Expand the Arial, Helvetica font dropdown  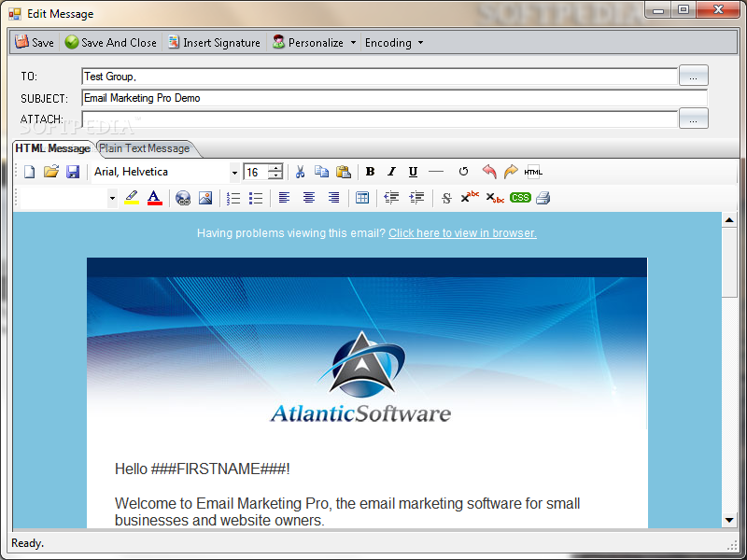234,173
